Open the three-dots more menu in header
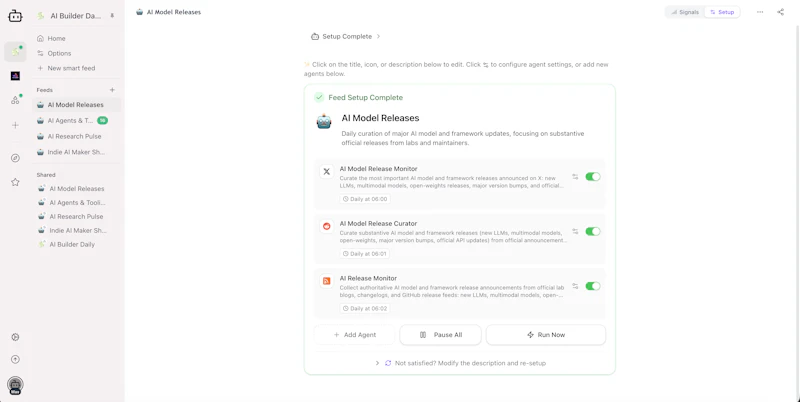This screenshot has width=800, height=402. point(760,12)
